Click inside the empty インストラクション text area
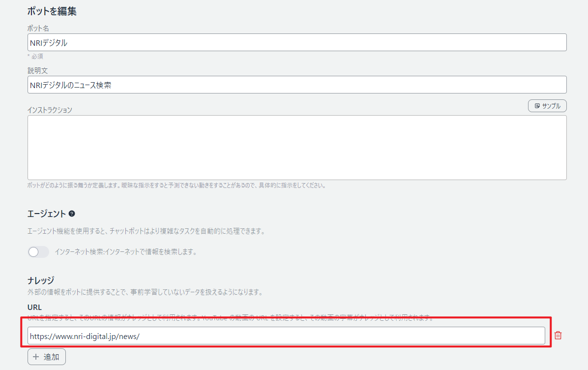 pyautogui.click(x=296, y=147)
